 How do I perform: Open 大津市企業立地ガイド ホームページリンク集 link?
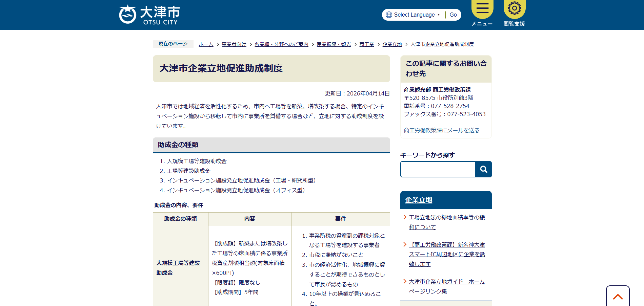point(447,286)
